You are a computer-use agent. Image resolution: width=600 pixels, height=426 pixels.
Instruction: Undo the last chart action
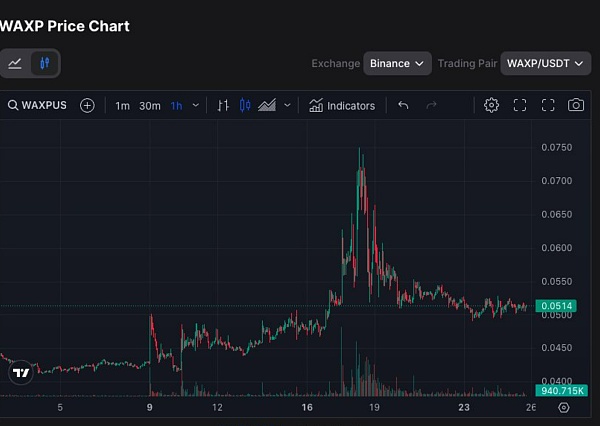[403, 105]
